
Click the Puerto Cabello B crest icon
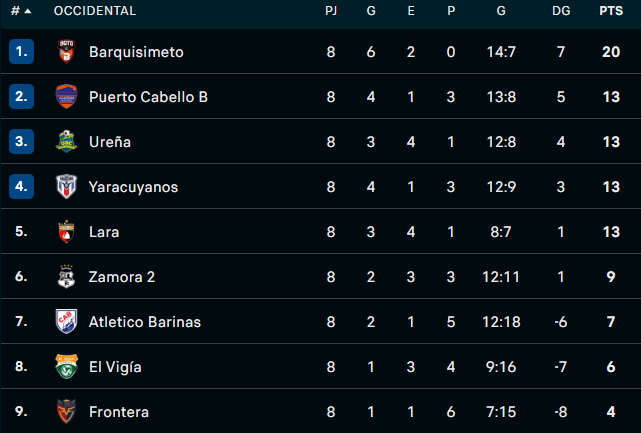coord(66,96)
